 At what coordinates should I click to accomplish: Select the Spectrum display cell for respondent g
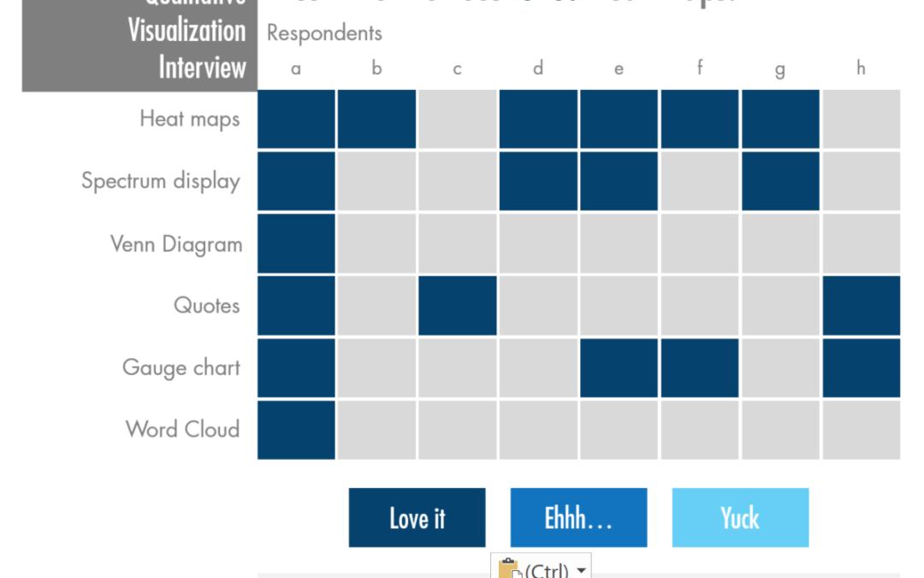pos(780,181)
